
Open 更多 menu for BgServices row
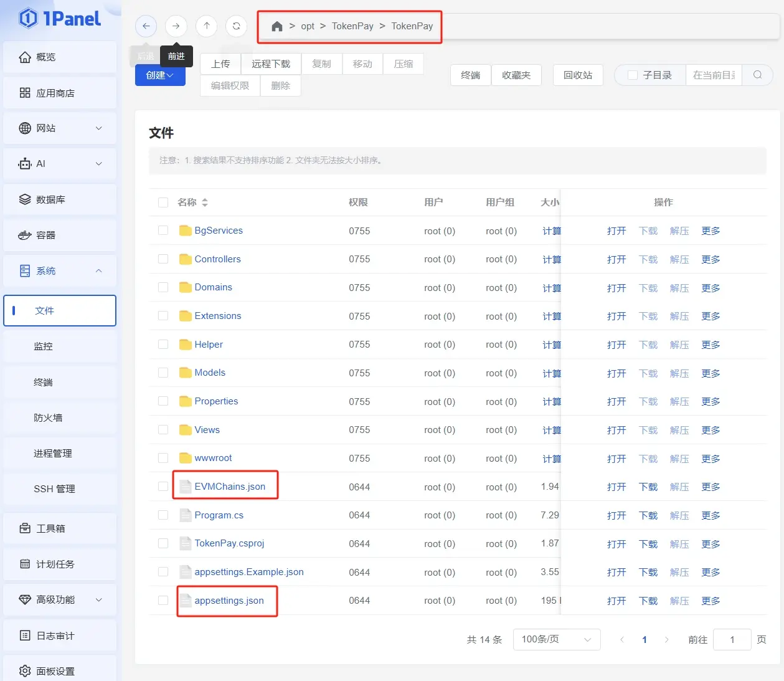[711, 231]
